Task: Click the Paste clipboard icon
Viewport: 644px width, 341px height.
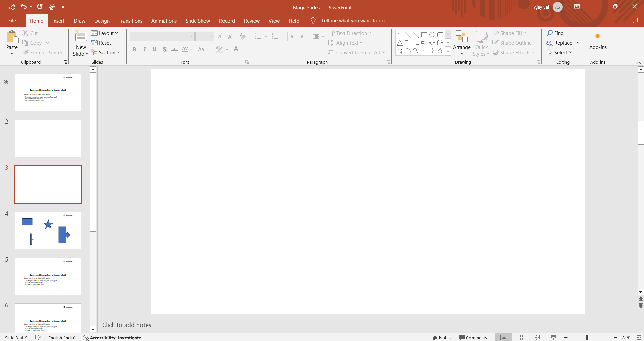Action: click(x=12, y=37)
